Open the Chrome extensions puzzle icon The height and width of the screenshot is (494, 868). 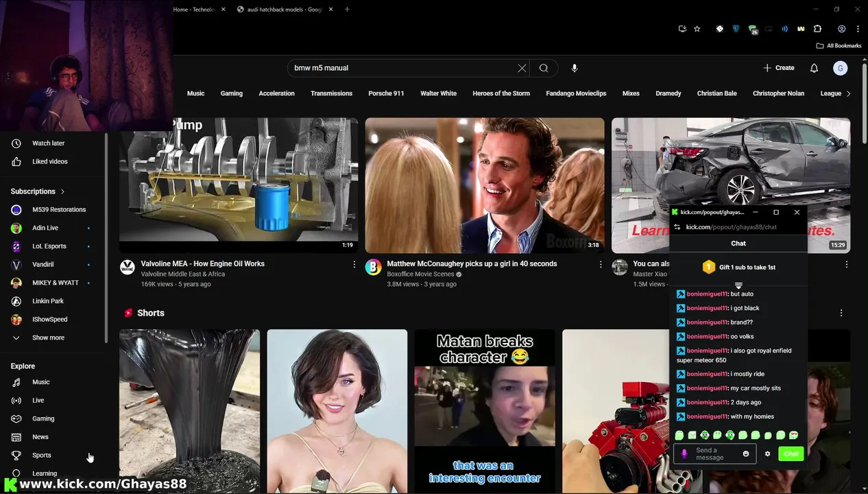click(817, 29)
